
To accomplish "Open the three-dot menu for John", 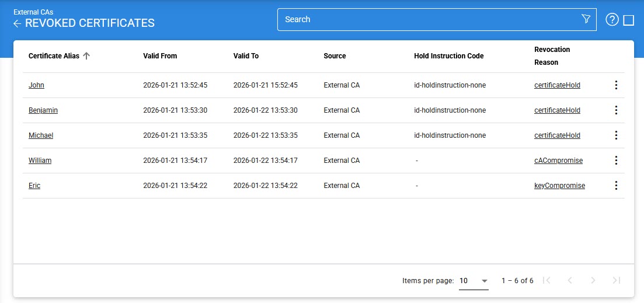I will [x=615, y=85].
